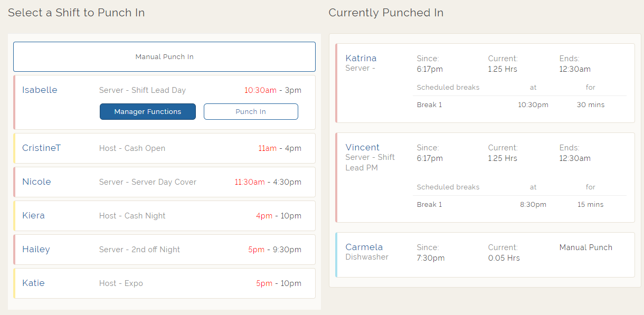This screenshot has height=315, width=644.
Task: Select Nicole's Server Day Cover shift
Action: click(164, 182)
